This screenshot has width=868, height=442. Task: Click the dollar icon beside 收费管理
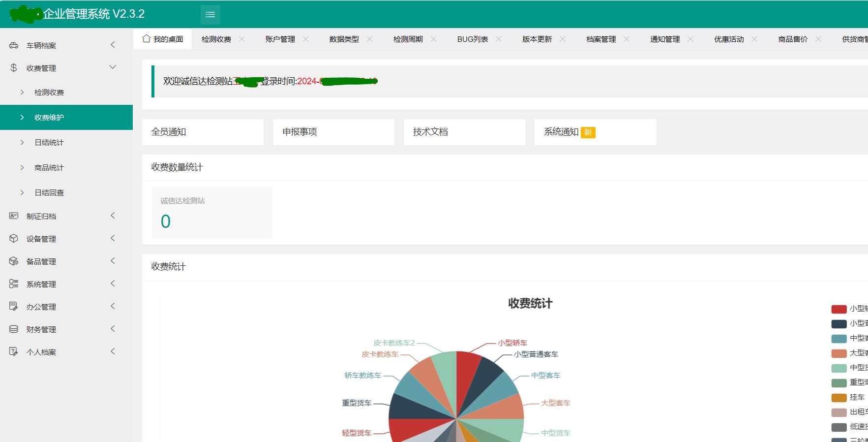tap(14, 68)
